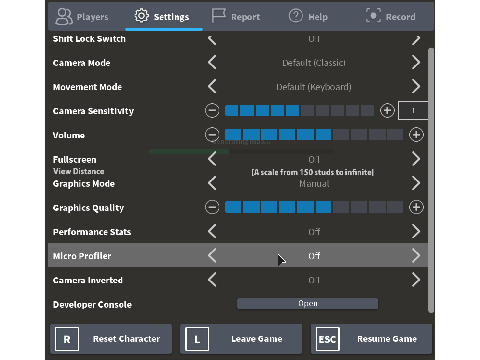Set the Volume slider to the last segment
The image size is (480, 360).
pyautogui.click(x=395, y=135)
